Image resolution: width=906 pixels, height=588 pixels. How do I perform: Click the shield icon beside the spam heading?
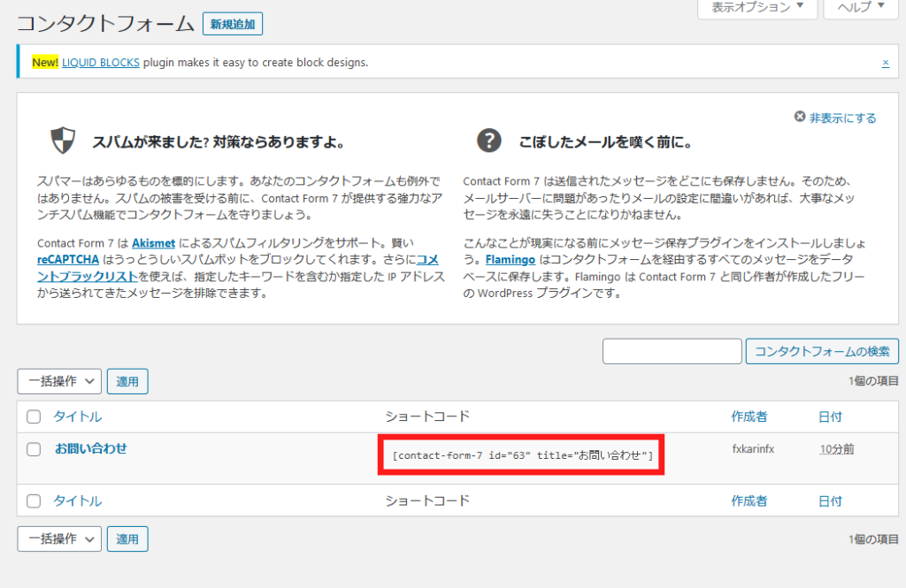(x=63, y=141)
